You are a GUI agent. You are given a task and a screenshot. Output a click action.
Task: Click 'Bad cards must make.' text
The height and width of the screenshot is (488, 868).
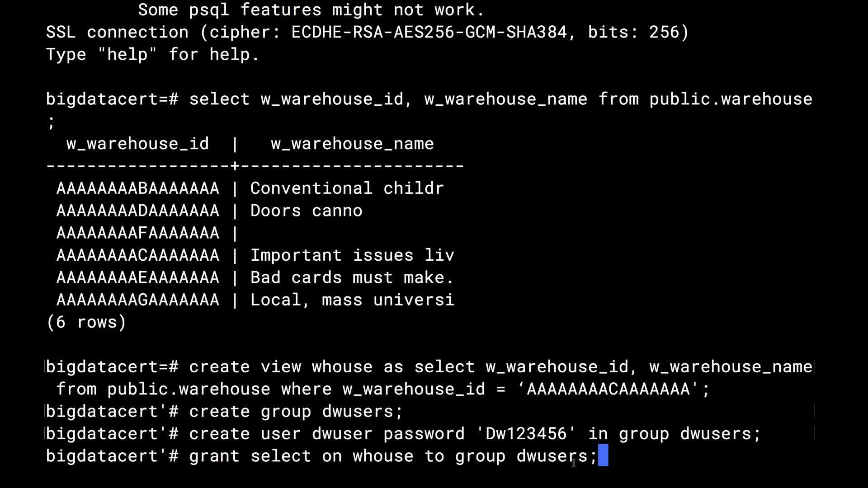352,277
